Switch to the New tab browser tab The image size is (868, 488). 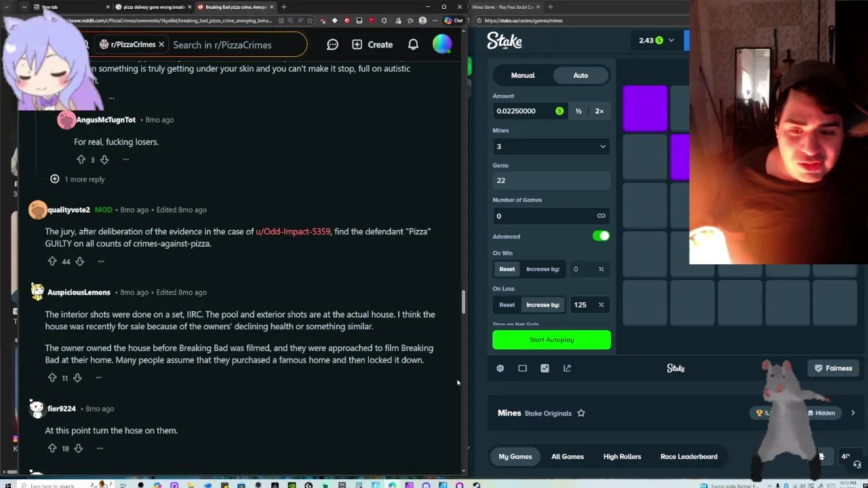click(x=71, y=7)
